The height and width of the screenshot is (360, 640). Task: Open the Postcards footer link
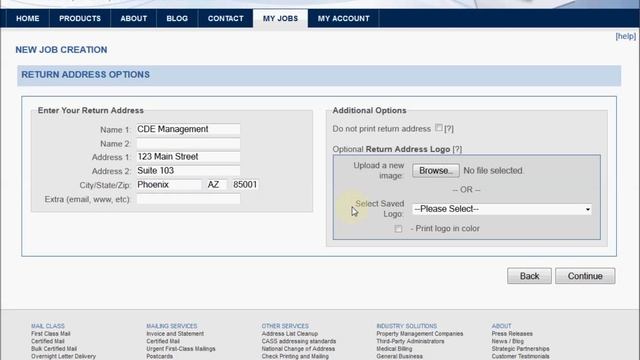pyautogui.click(x=160, y=356)
